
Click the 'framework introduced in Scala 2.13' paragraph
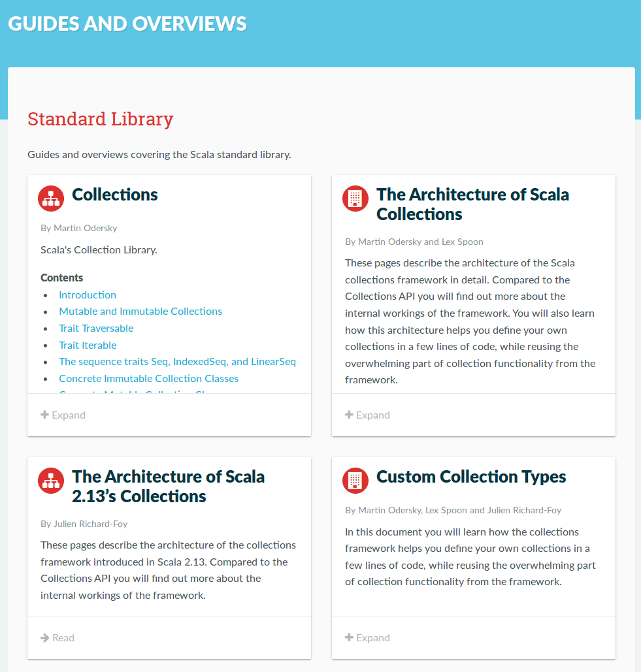coord(168,570)
